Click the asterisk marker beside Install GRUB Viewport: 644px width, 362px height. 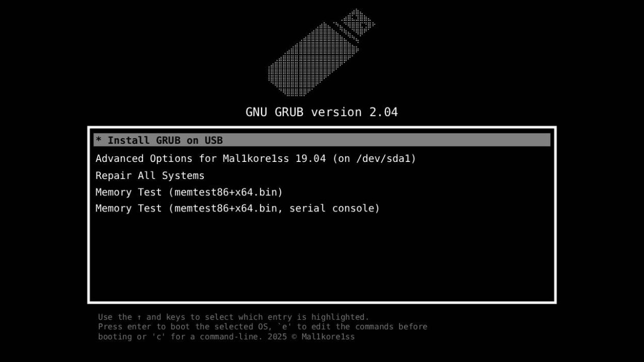tap(99, 140)
